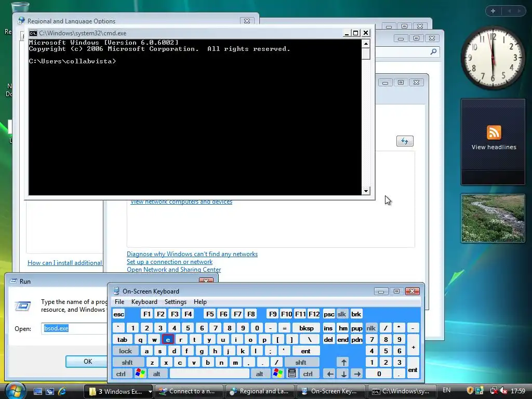Click the F12 key on On-Screen Keyboard
532x399 pixels.
(x=314, y=314)
